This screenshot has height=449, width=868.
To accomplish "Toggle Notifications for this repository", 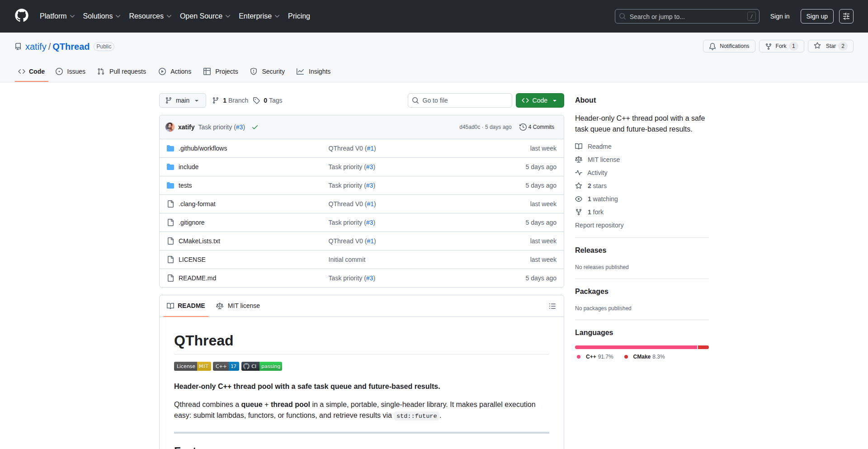I will click(729, 46).
